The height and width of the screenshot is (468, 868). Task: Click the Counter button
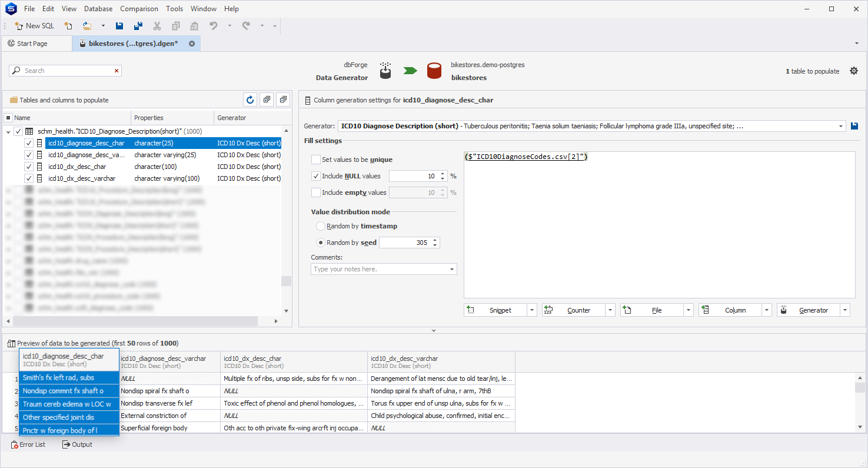(574, 310)
